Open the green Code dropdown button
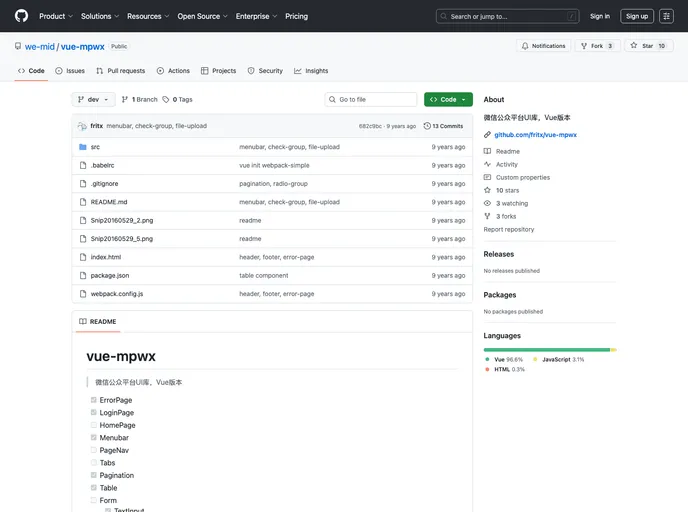 coord(448,100)
